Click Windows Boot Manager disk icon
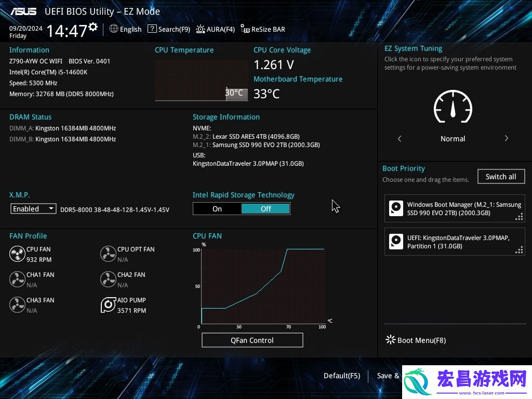 point(396,208)
